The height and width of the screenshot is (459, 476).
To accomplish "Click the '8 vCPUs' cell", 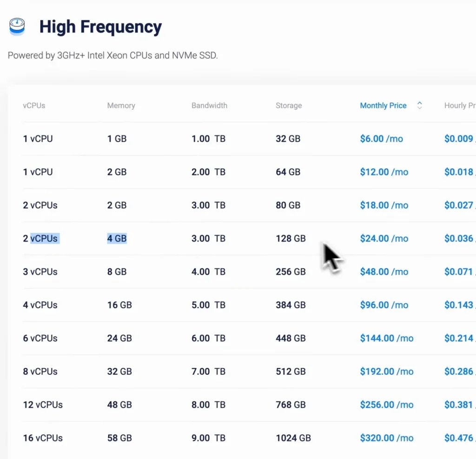I will tap(40, 372).
